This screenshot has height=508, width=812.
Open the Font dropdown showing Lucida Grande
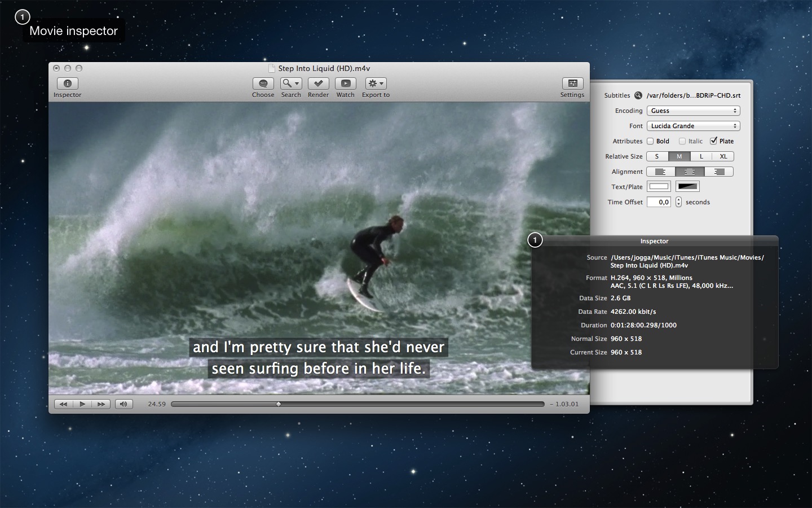click(693, 126)
